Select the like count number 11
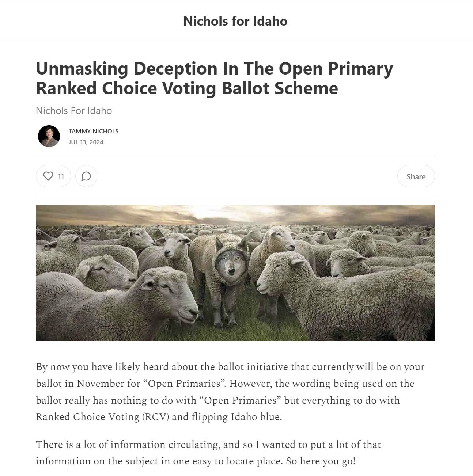The height and width of the screenshot is (476, 473). (61, 177)
